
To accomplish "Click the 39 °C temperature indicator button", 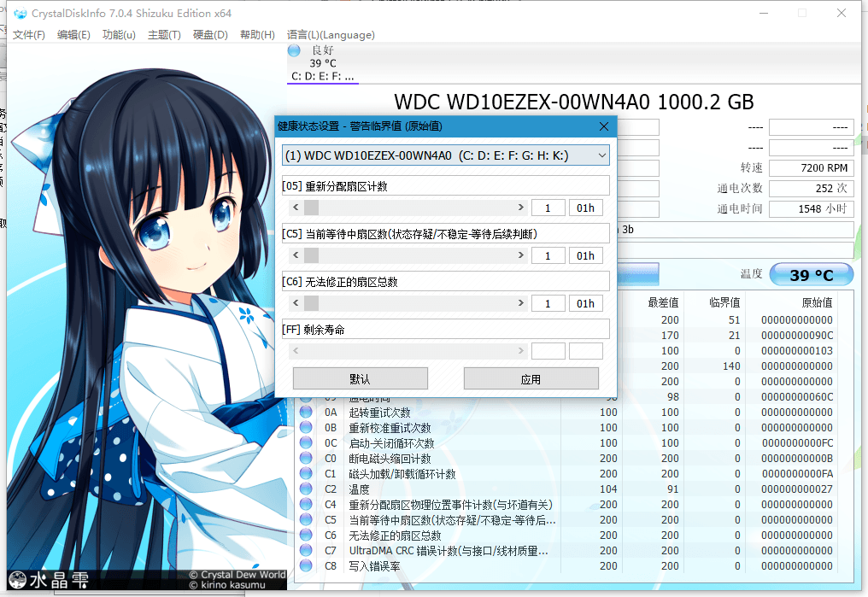I will 812,275.
